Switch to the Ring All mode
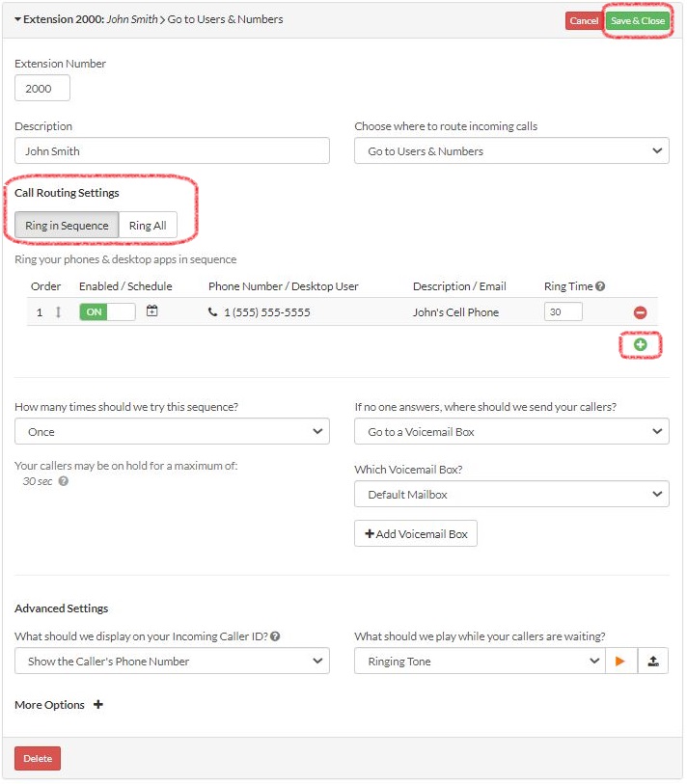Viewport: 687px width, 784px height. (148, 225)
